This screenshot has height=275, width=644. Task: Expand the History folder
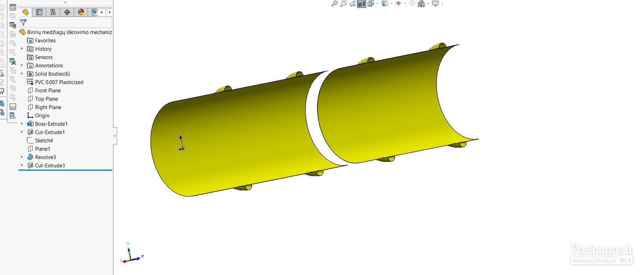point(21,49)
